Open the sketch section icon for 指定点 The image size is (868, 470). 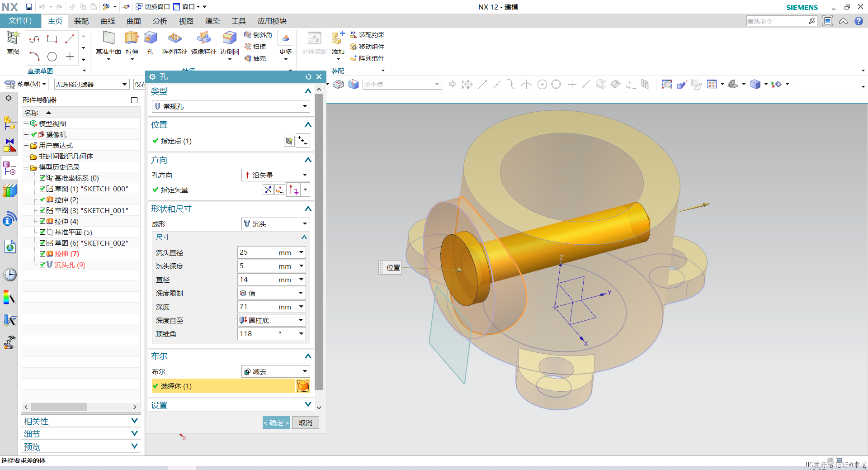pyautogui.click(x=289, y=141)
